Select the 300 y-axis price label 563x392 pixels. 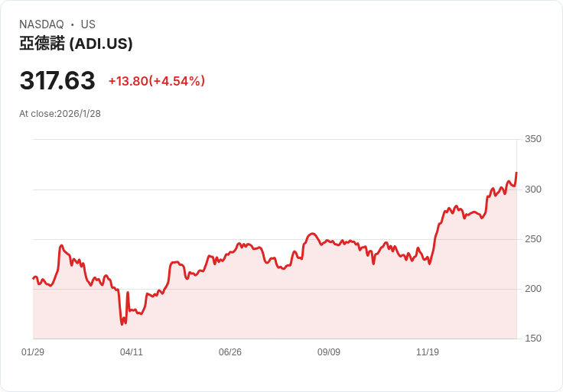coord(533,189)
